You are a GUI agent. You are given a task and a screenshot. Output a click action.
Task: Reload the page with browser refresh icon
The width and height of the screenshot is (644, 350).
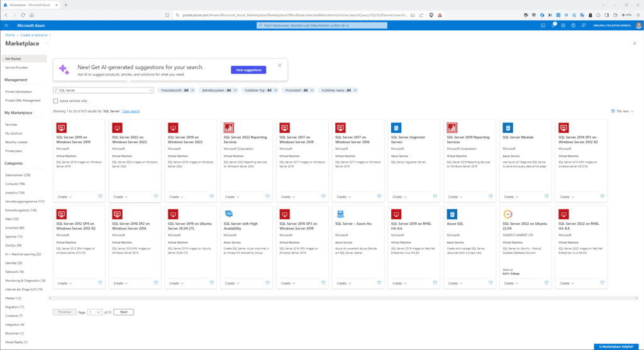pos(23,15)
